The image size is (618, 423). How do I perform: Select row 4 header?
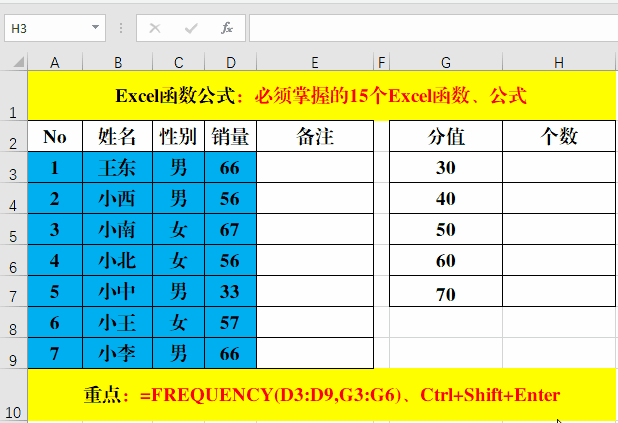point(13,198)
